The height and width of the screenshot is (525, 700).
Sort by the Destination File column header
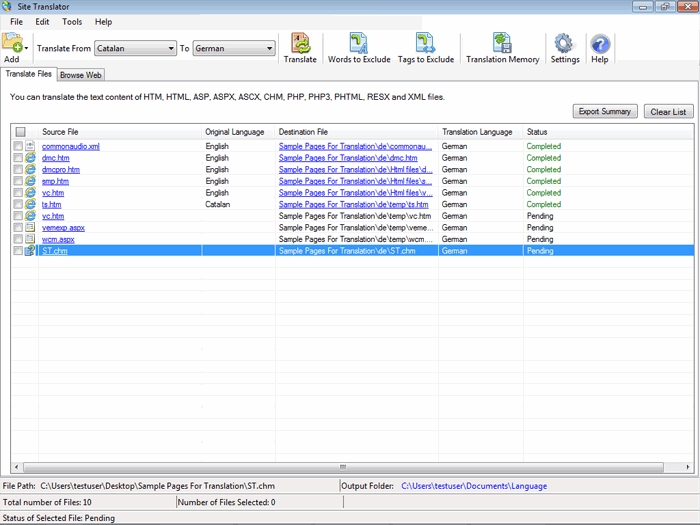click(x=356, y=132)
